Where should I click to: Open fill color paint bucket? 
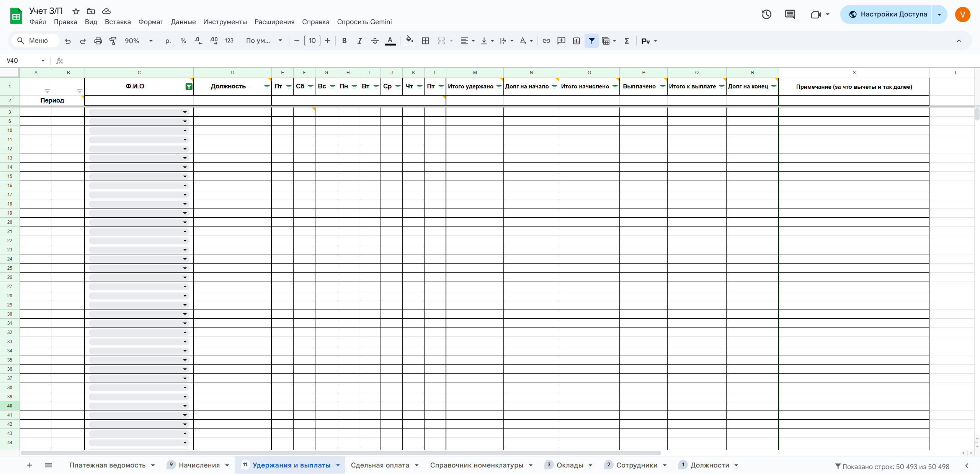pyautogui.click(x=409, y=41)
